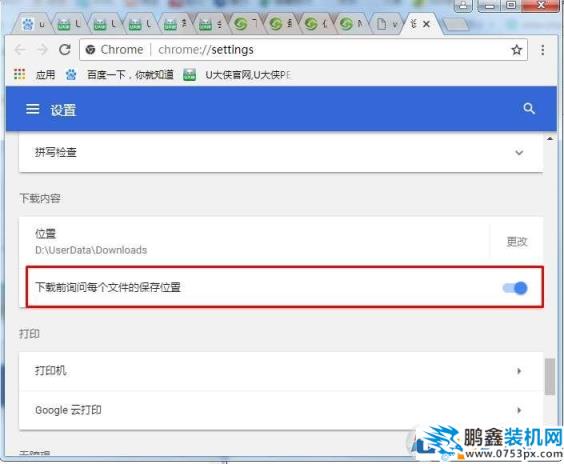
Task: Bookmark this page with the star icon
Action: coord(517,50)
